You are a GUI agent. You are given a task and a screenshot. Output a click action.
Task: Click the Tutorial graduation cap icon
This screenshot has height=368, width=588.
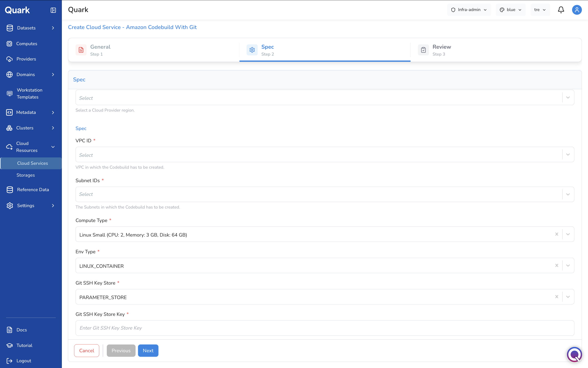(9, 345)
